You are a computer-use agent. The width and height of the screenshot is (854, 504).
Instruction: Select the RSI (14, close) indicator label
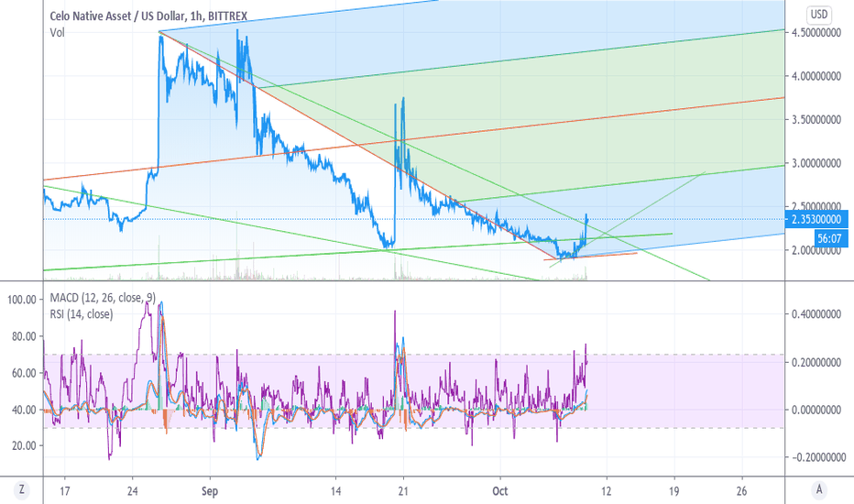(x=82, y=313)
